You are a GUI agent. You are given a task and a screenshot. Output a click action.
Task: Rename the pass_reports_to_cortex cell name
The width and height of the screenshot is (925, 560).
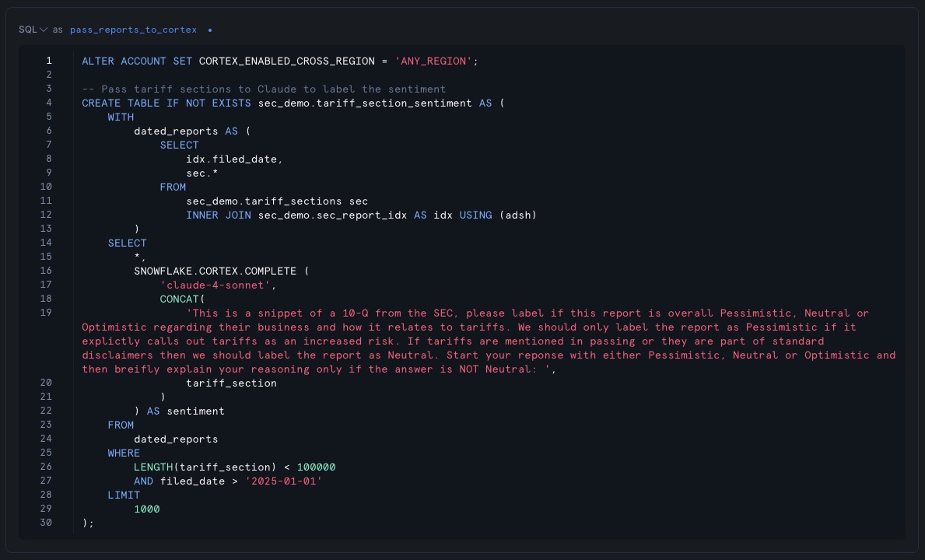pos(133,30)
